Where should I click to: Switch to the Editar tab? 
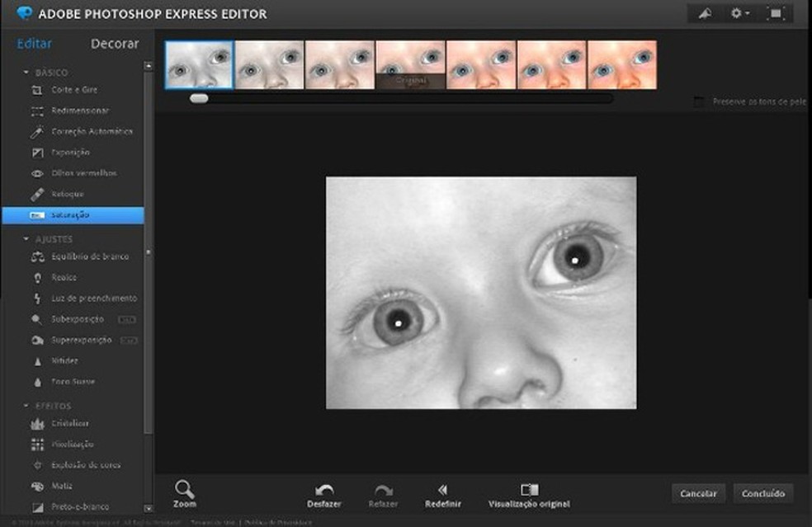tap(34, 44)
